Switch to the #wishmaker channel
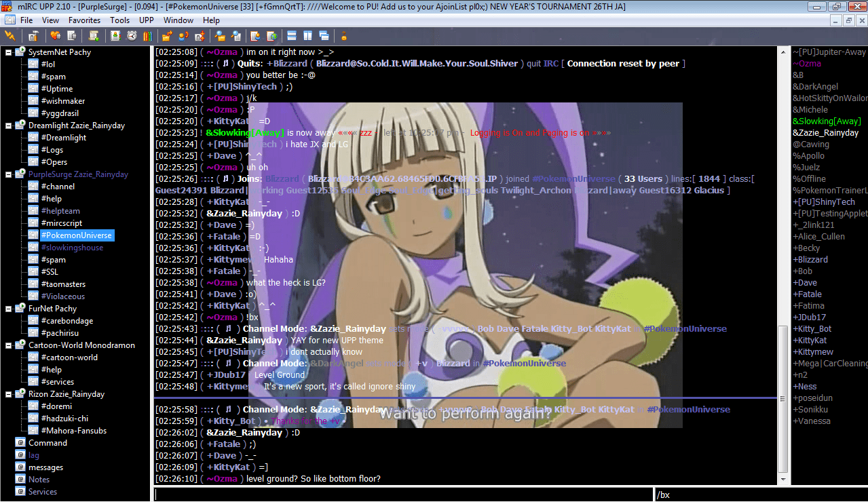868x502 pixels. [62, 101]
